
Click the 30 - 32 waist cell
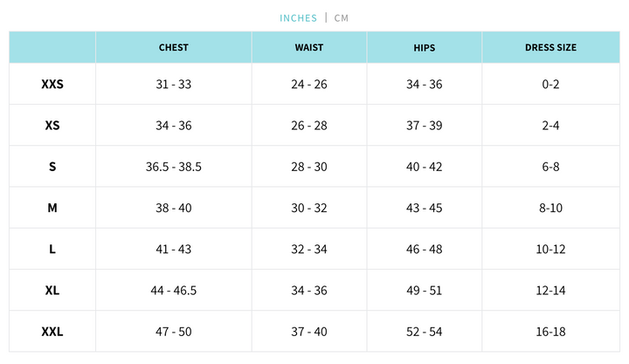coord(309,208)
